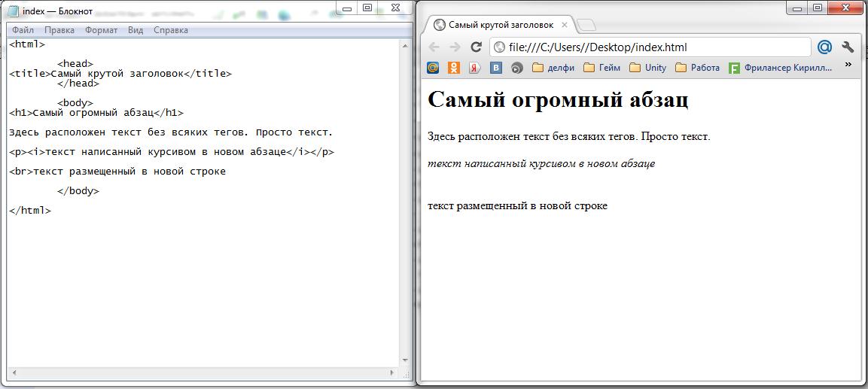The image size is (868, 389).
Task: Click the <br>текст размещенный line in Notepad
Action: click(x=117, y=172)
